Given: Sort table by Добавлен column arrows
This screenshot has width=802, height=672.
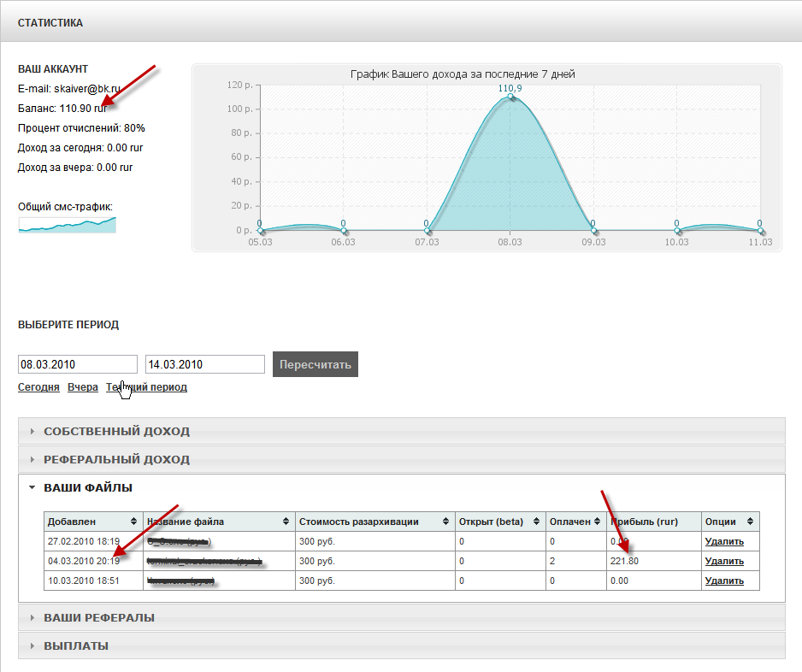Looking at the screenshot, I should (133, 522).
